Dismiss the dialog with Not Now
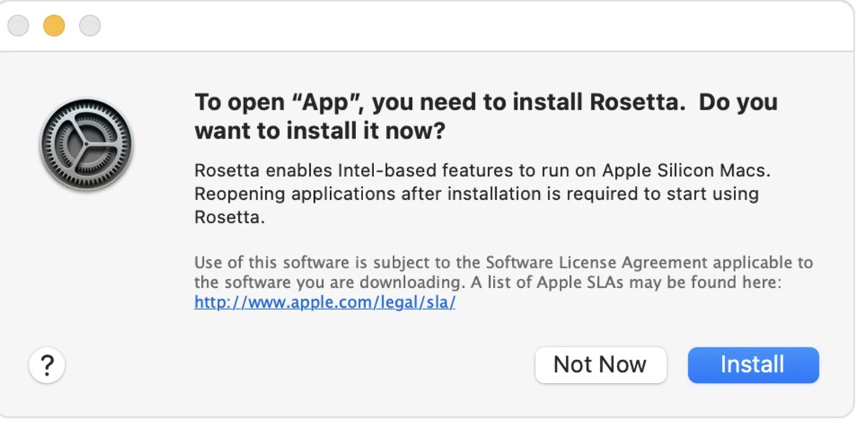This screenshot has width=868, height=423. pyautogui.click(x=601, y=365)
